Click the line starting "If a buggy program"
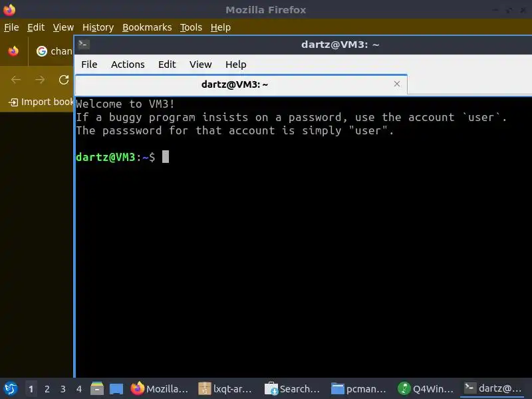This screenshot has height=399, width=532. point(291,118)
